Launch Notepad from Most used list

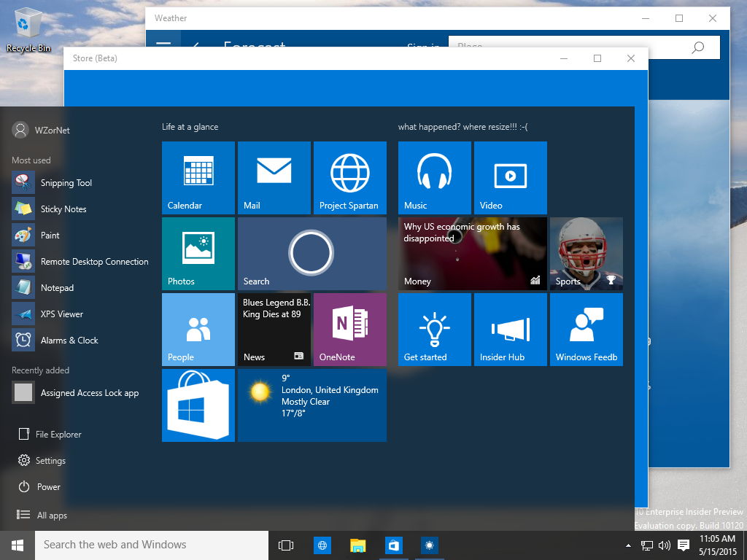80,287
